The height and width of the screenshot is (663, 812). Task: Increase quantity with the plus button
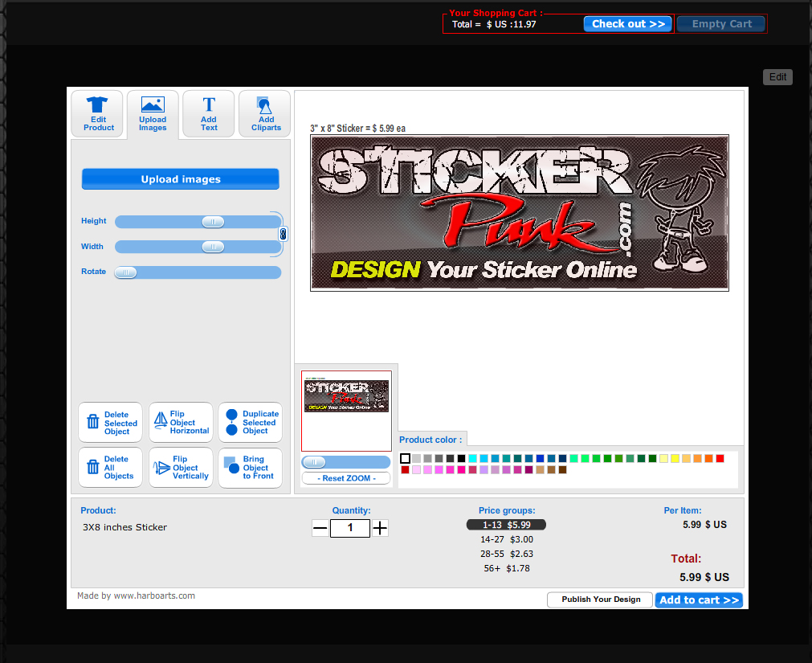tap(380, 528)
